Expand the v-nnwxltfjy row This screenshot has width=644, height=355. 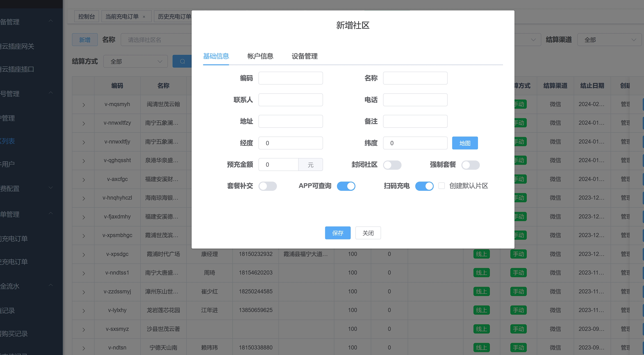pos(83,142)
